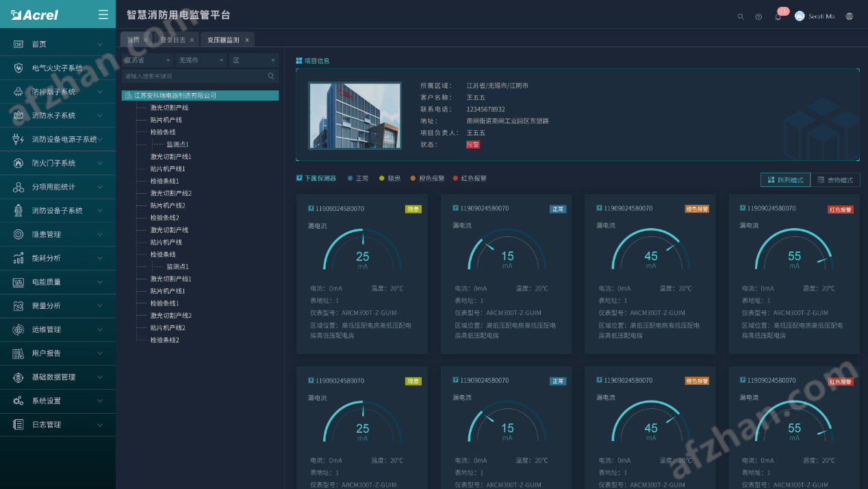The width and height of the screenshot is (868, 489).
Task: Click the 防排烟子系统 icon
Action: (18, 92)
